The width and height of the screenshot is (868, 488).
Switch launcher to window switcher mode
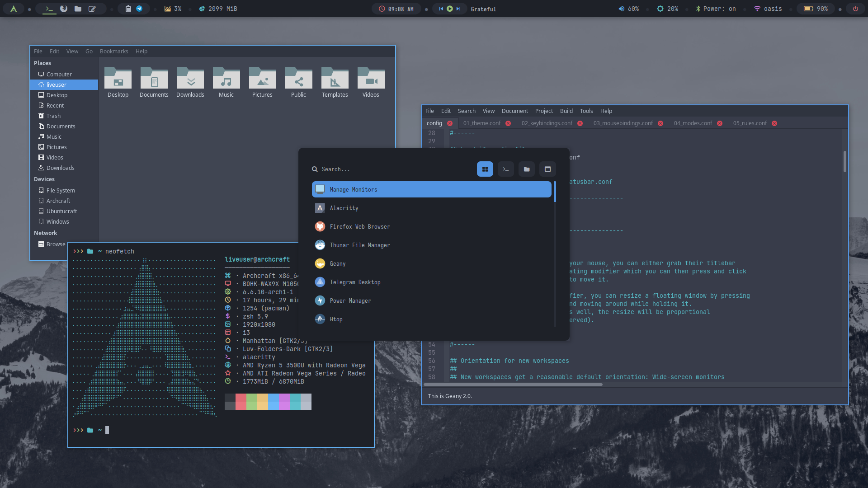(547, 169)
